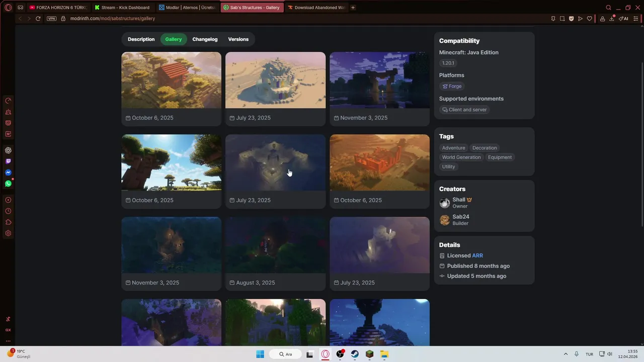Open the ad blocker shield icon
Viewport: 644px width, 362px height.
571,19
